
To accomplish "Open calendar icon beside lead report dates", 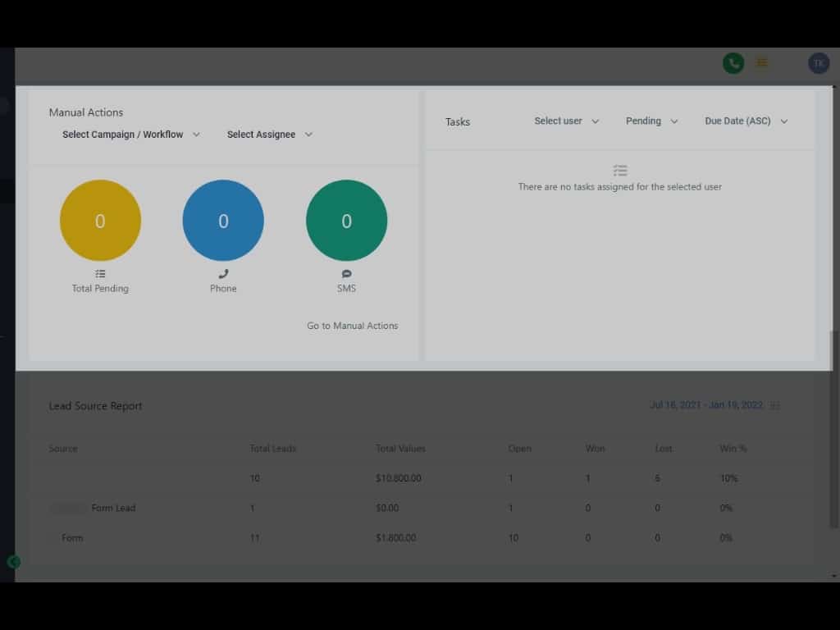I will [x=776, y=405].
